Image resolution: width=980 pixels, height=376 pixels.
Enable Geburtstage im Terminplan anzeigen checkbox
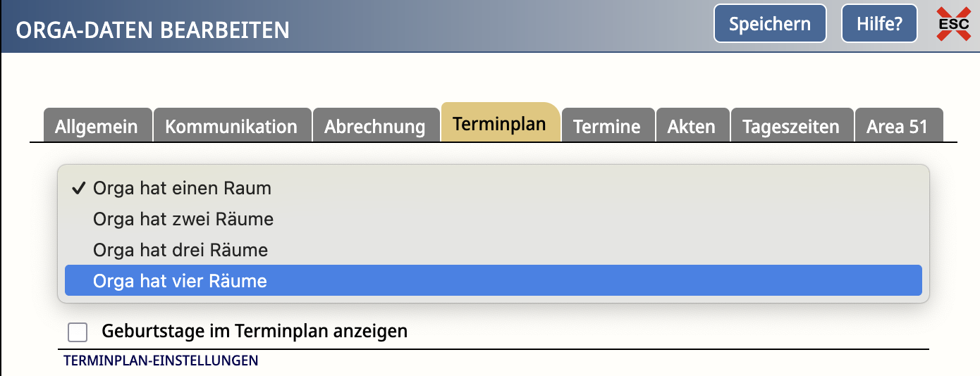click(78, 332)
